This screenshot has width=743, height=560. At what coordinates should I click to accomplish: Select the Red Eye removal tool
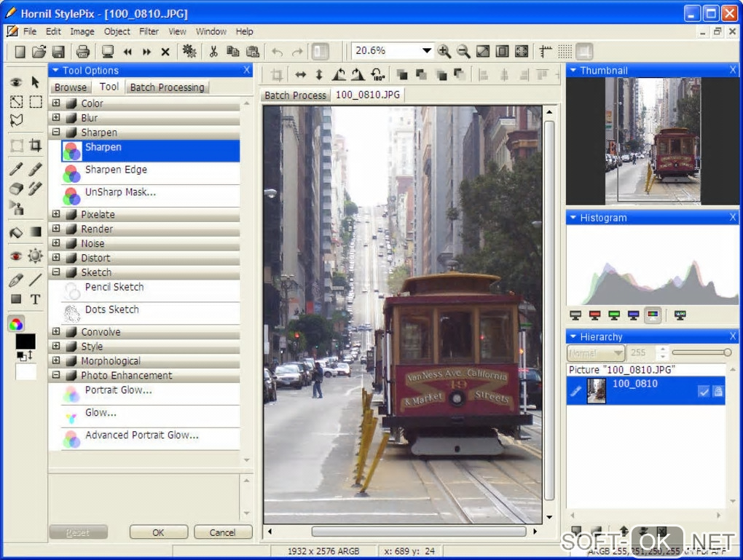(x=16, y=256)
